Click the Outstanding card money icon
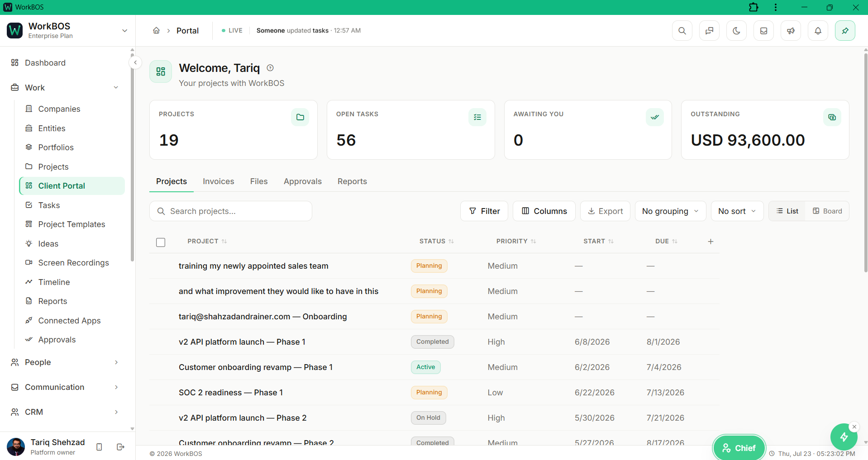This screenshot has width=868, height=460. [x=832, y=117]
